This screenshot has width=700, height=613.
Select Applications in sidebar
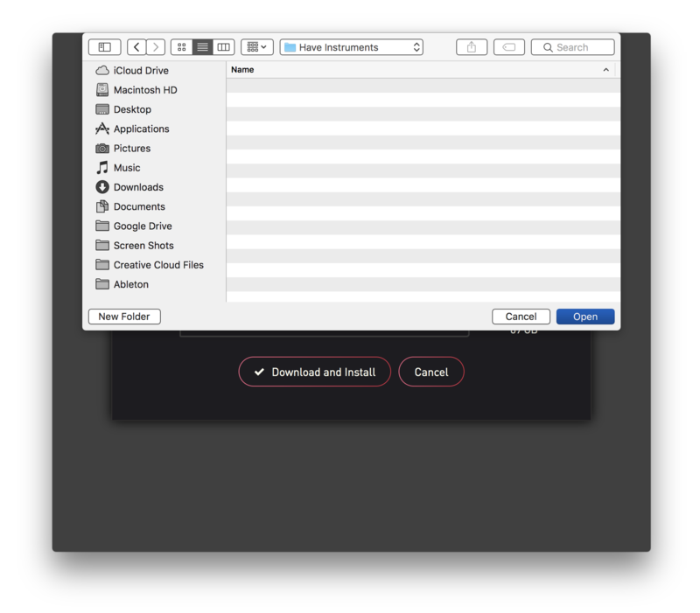(x=133, y=129)
